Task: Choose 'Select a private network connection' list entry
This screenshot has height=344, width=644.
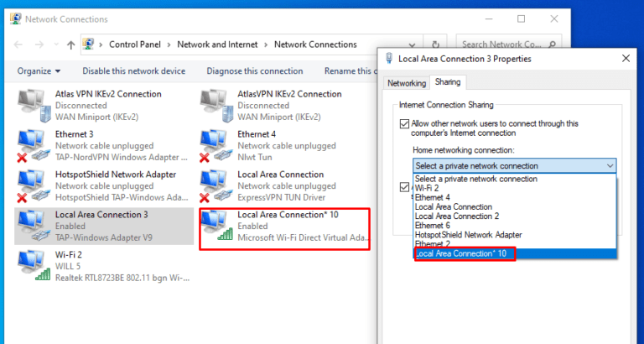Action: click(x=515, y=179)
